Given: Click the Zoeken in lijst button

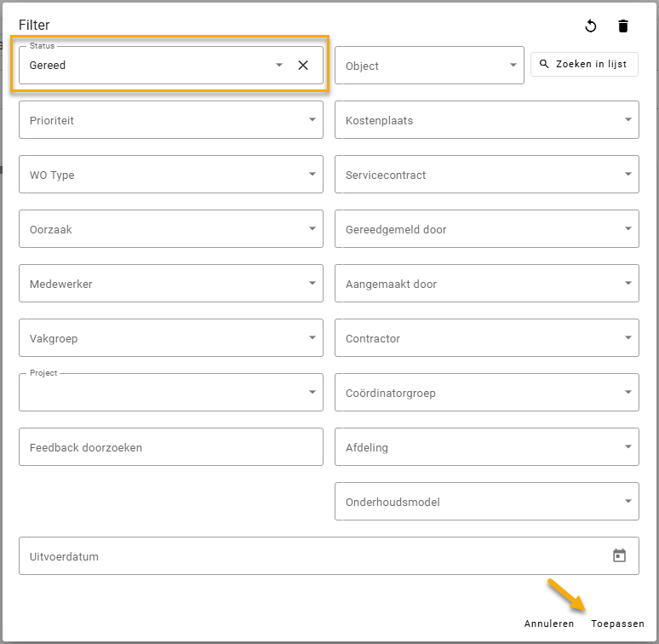Looking at the screenshot, I should click(x=584, y=65).
